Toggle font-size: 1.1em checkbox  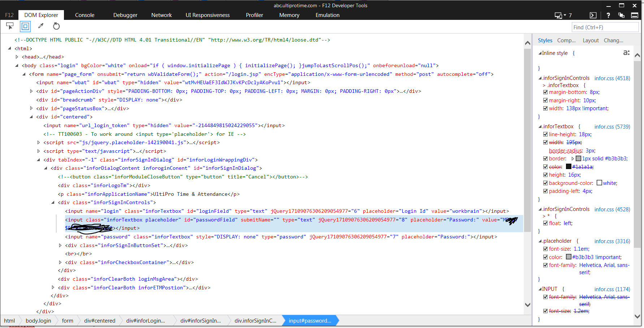click(x=545, y=249)
